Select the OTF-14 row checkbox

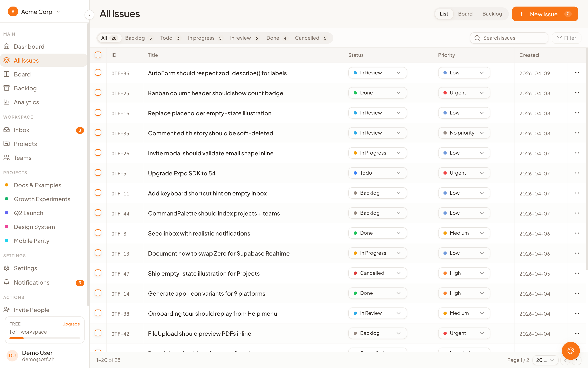(x=98, y=293)
